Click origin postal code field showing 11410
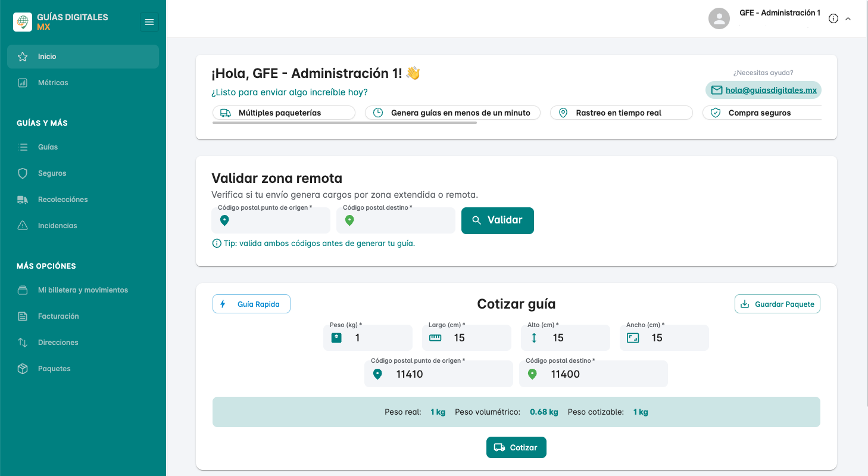Screen dimensions: 868x476 tap(439, 374)
